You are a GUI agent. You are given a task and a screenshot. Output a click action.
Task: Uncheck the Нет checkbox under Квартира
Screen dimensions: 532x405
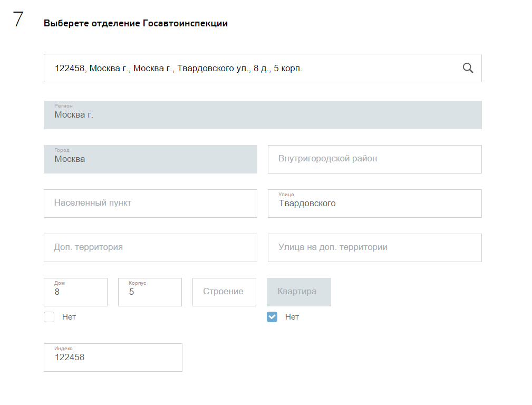click(x=272, y=317)
